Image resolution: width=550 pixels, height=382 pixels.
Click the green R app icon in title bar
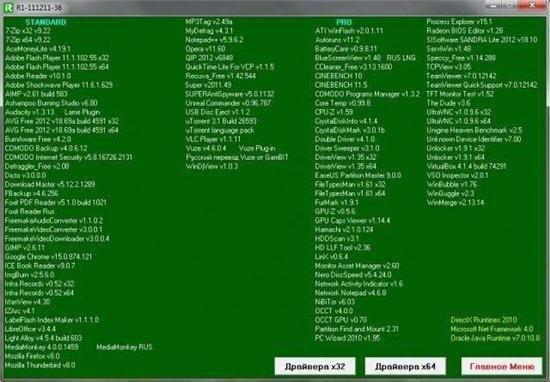(8, 7)
